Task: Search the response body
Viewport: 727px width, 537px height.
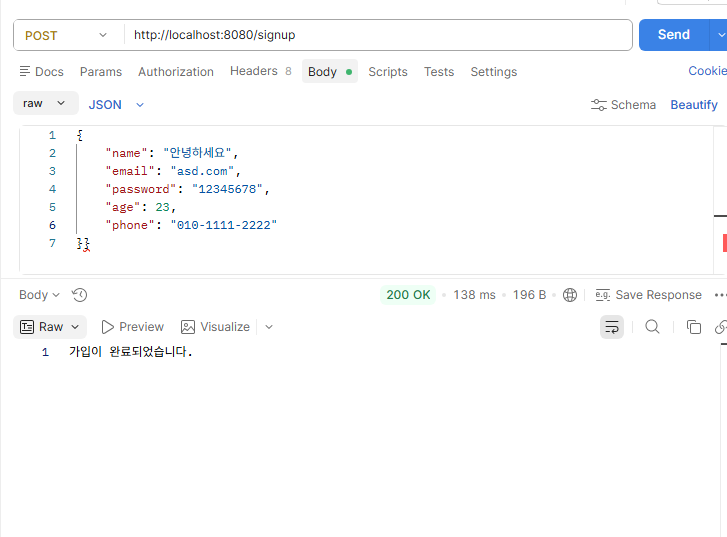Action: click(652, 327)
